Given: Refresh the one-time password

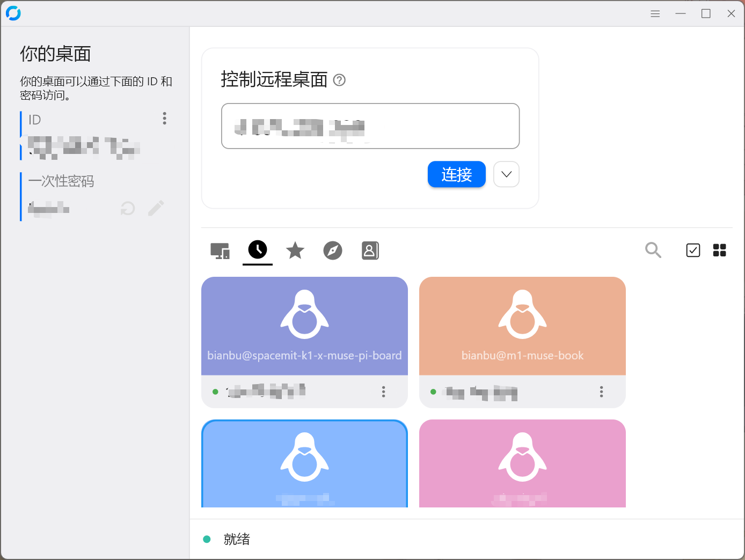Looking at the screenshot, I should [128, 208].
